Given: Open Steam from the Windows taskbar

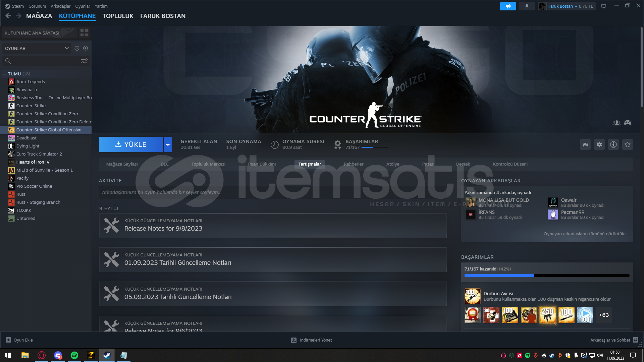Looking at the screenshot, I should 107,355.
